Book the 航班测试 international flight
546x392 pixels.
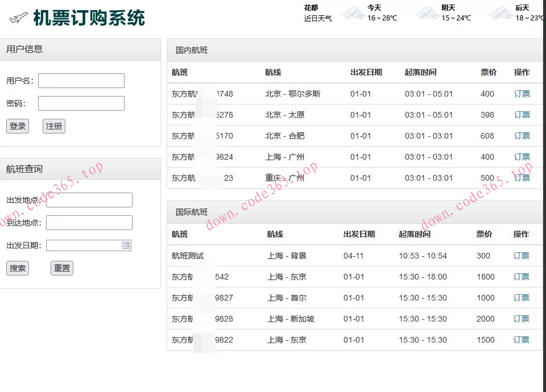[521, 256]
